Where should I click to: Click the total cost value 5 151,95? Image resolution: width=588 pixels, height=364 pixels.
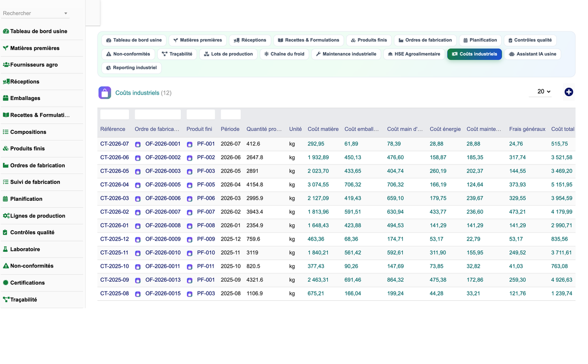pos(562,185)
